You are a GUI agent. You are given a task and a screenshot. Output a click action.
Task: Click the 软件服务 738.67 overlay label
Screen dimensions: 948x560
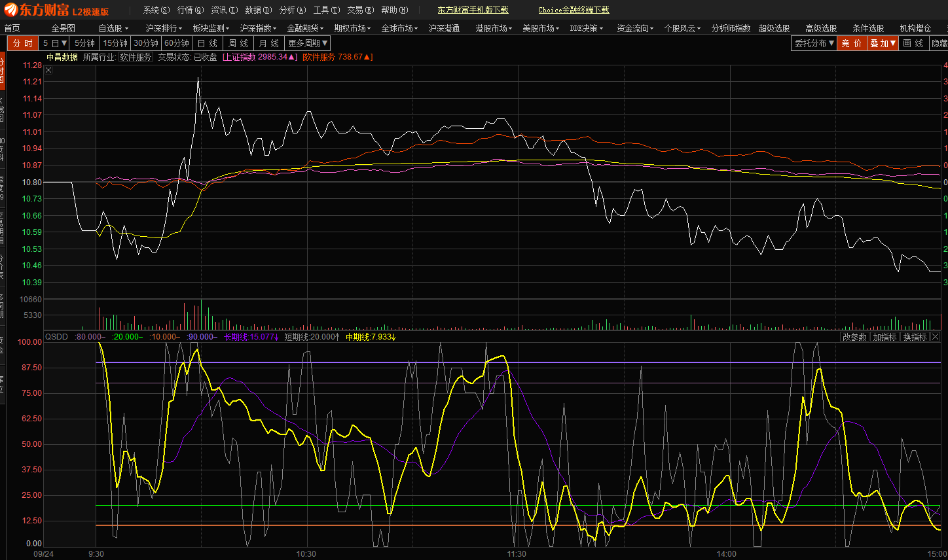click(338, 57)
